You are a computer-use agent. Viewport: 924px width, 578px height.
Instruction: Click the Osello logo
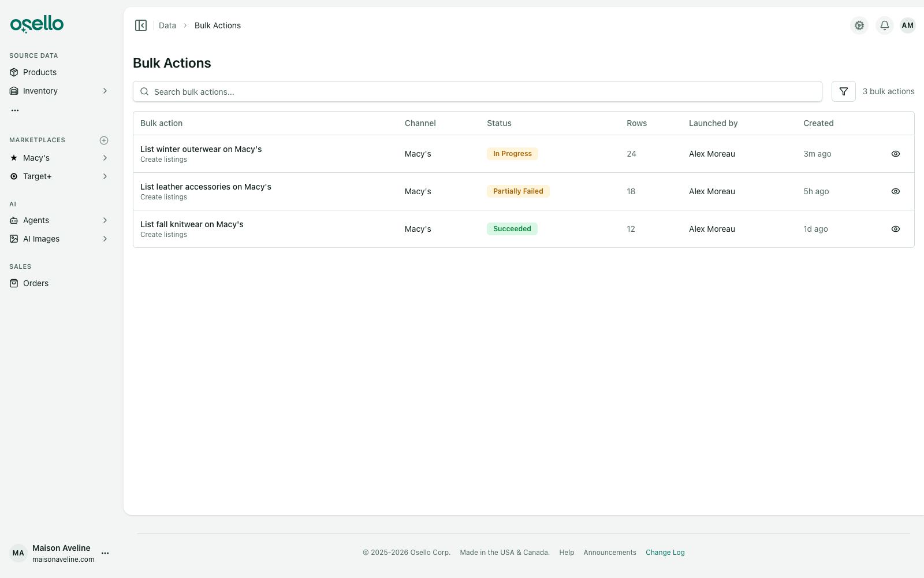(x=37, y=24)
